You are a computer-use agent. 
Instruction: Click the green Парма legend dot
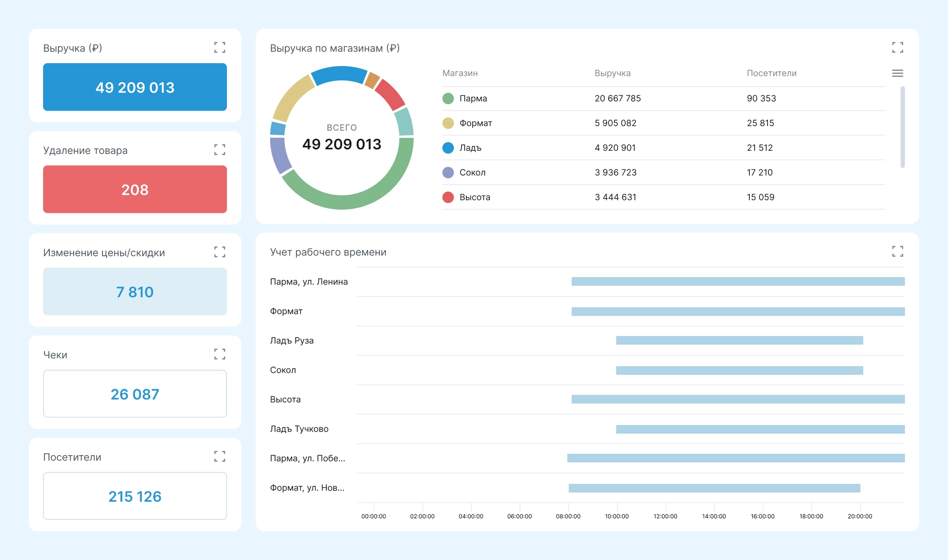[x=448, y=99]
